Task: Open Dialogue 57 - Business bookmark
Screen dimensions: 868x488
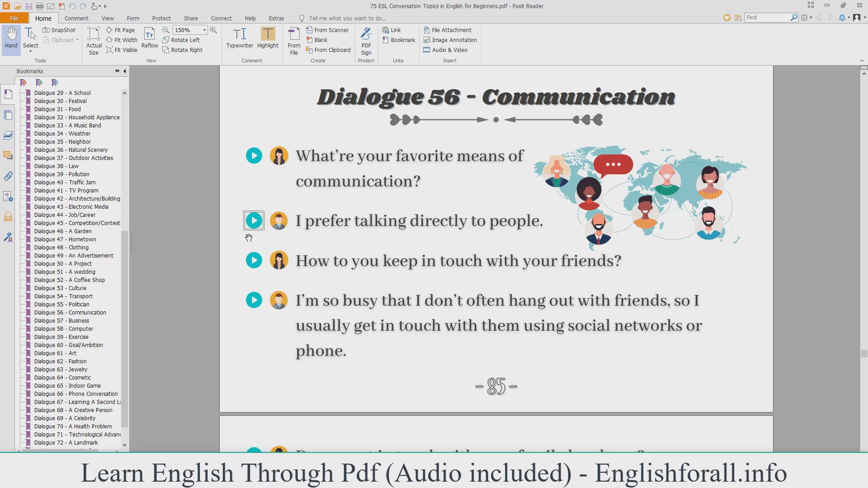Action: tap(61, 320)
